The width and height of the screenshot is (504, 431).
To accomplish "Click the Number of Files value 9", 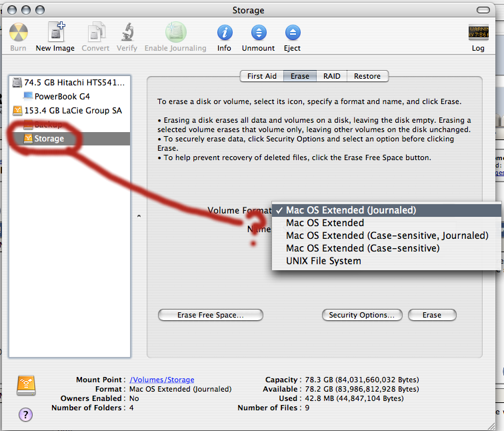I will (x=307, y=408).
